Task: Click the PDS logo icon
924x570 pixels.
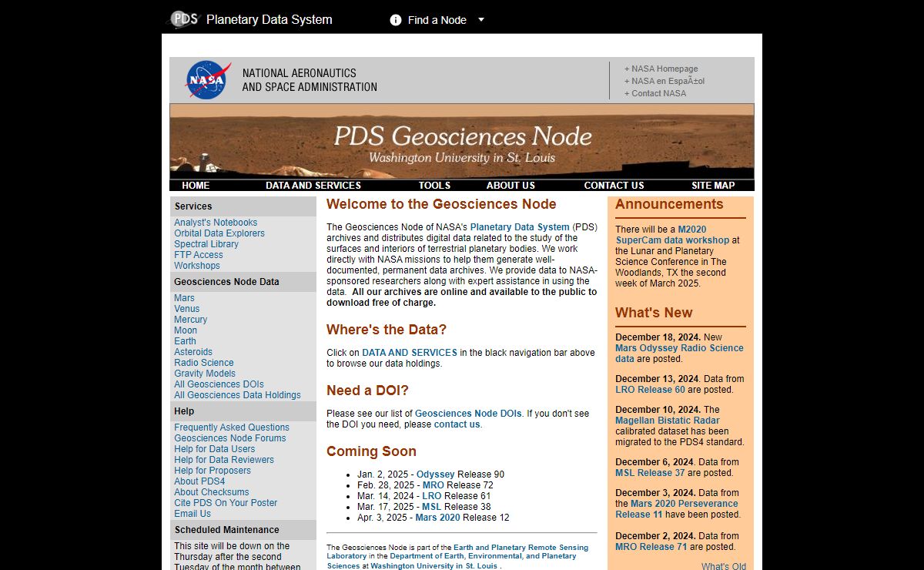Action: pos(184,19)
